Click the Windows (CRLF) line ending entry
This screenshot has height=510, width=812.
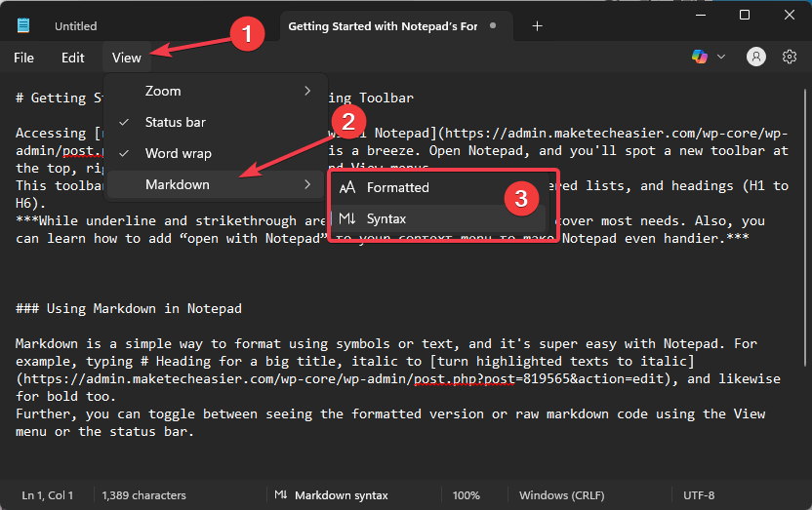pyautogui.click(x=562, y=495)
